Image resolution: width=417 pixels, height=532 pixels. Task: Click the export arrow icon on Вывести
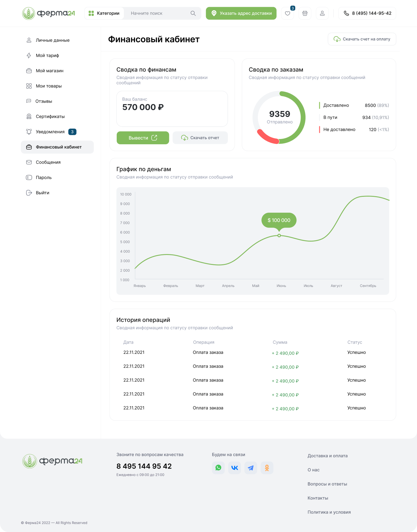[154, 138]
